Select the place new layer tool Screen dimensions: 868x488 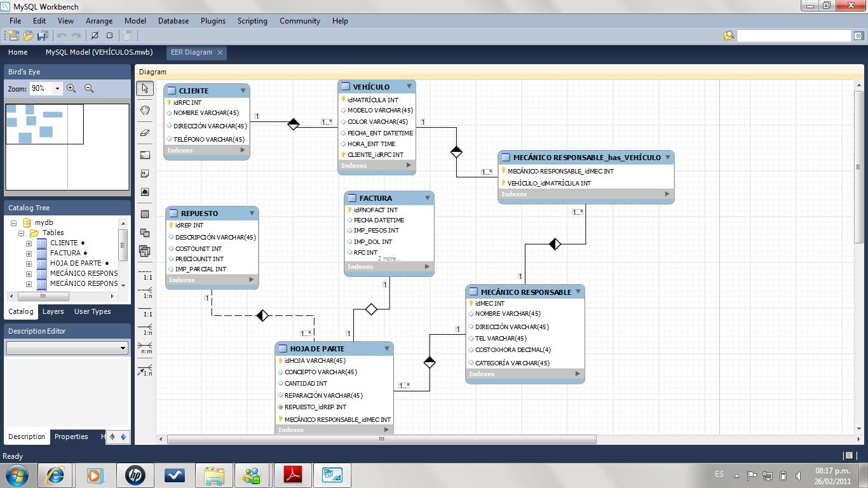coord(145,154)
